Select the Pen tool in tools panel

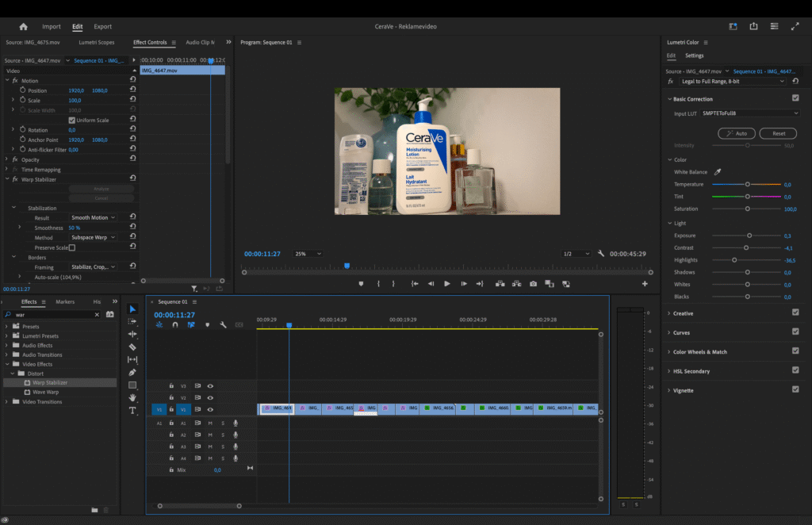point(132,373)
